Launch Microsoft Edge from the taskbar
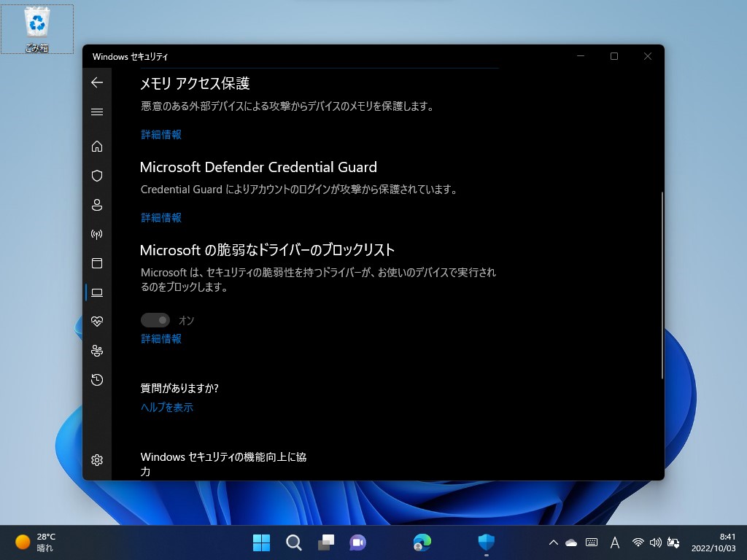747x560 pixels. (422, 542)
